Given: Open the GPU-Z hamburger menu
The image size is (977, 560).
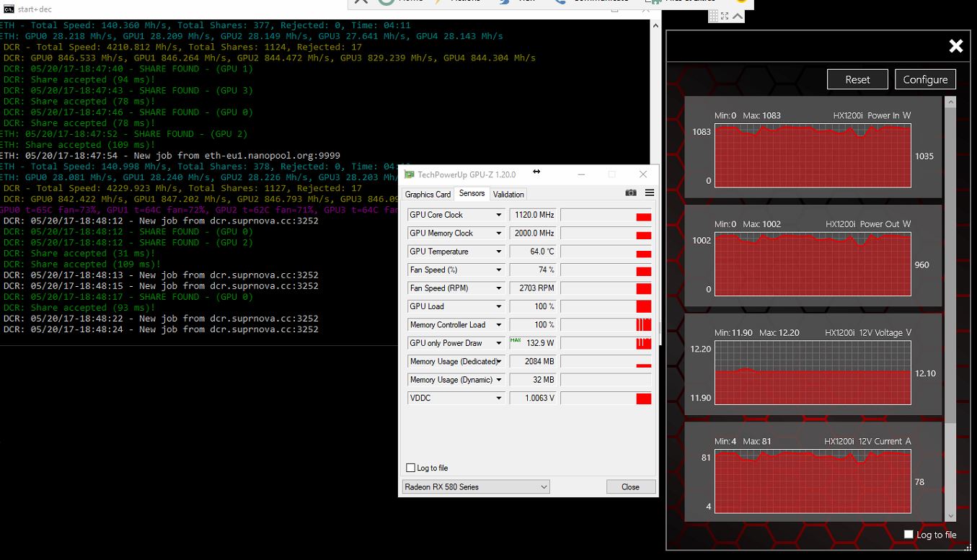Looking at the screenshot, I should (x=650, y=193).
